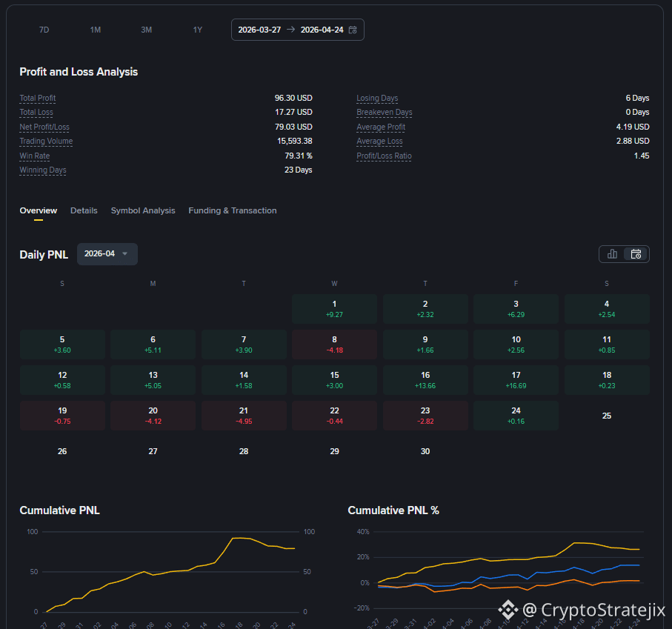
Task: Open the calendar icon in date range field
Action: tap(353, 30)
